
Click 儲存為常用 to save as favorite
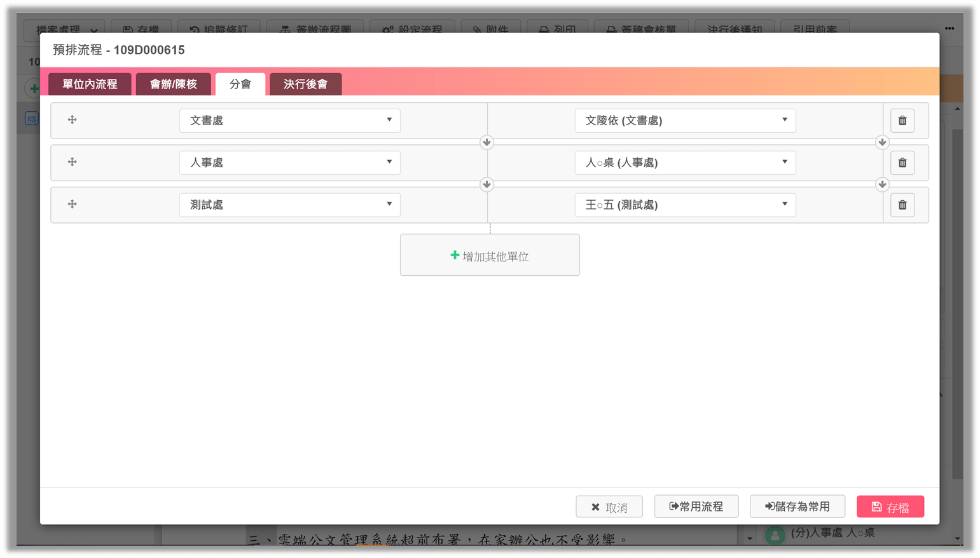pos(797,507)
